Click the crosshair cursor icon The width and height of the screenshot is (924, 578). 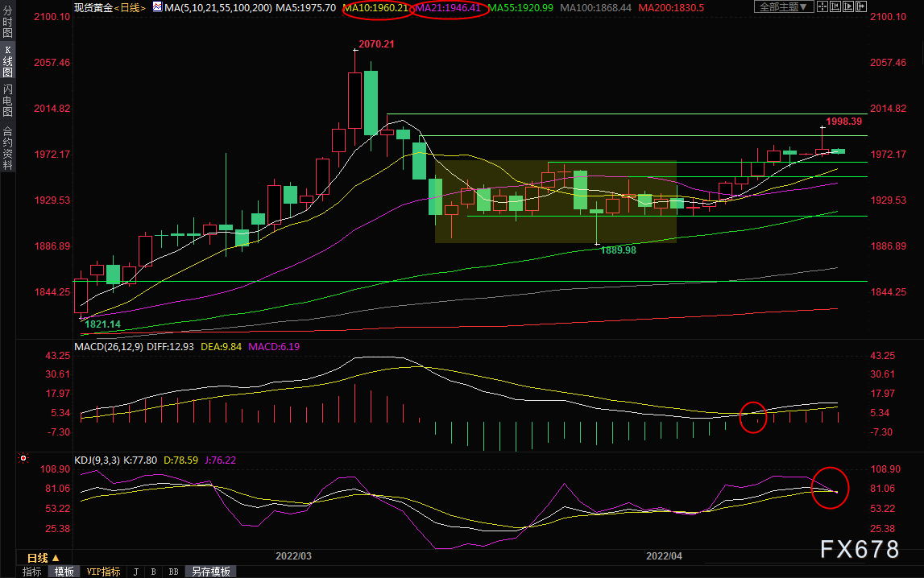pyautogui.click(x=822, y=6)
